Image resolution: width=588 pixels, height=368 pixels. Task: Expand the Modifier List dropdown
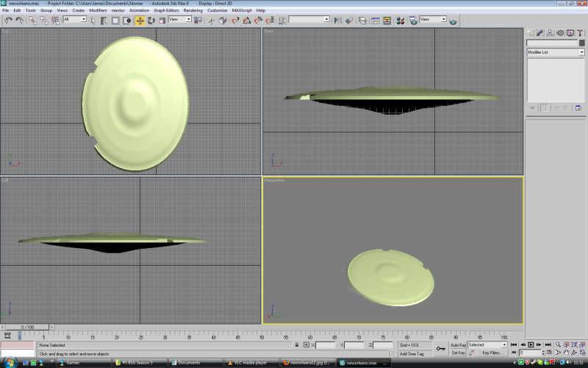[x=581, y=52]
